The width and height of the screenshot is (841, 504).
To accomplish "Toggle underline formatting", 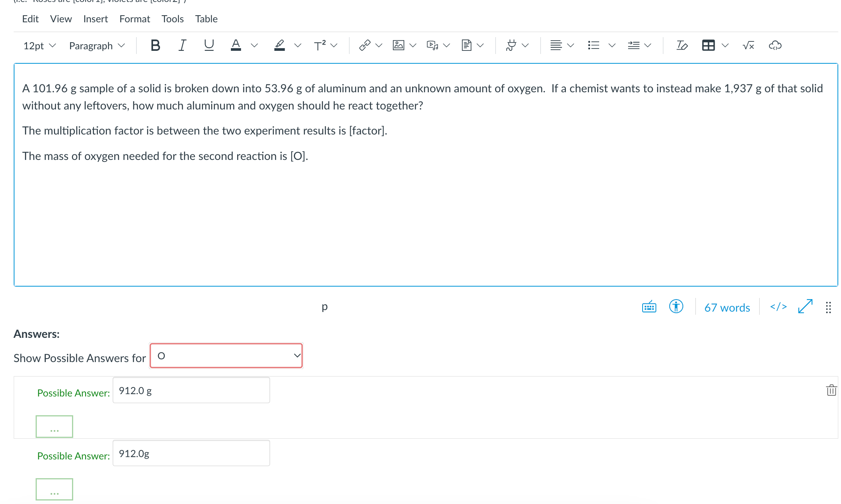I will pyautogui.click(x=209, y=45).
